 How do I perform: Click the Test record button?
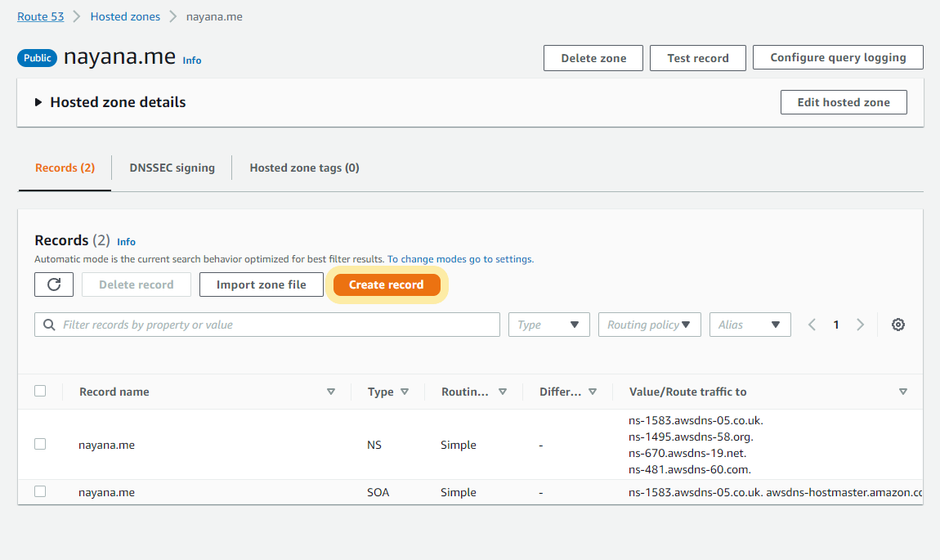(x=698, y=58)
